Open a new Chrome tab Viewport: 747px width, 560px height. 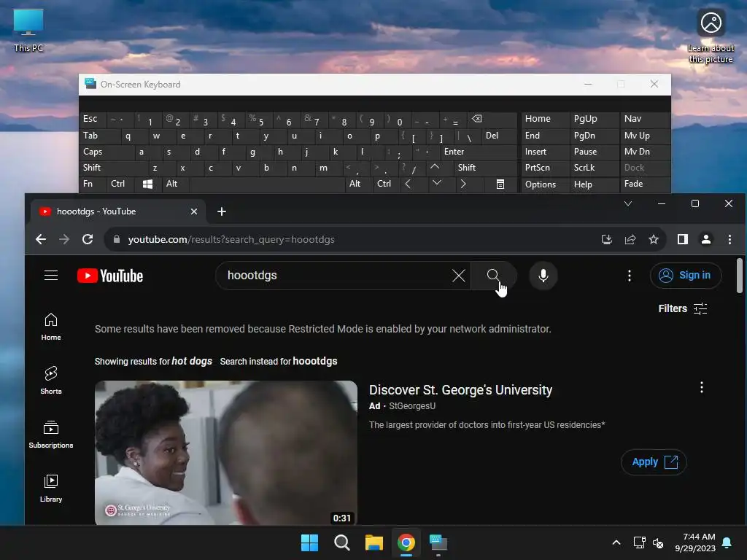[222, 211]
